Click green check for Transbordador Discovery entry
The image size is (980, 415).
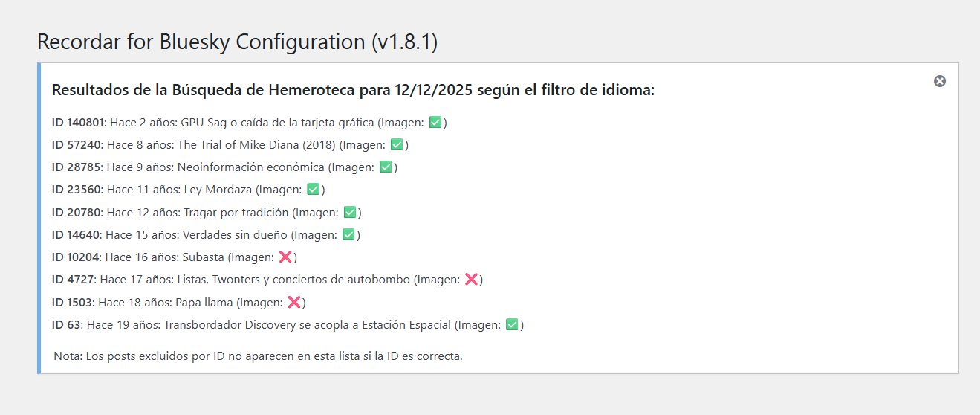pyautogui.click(x=512, y=325)
